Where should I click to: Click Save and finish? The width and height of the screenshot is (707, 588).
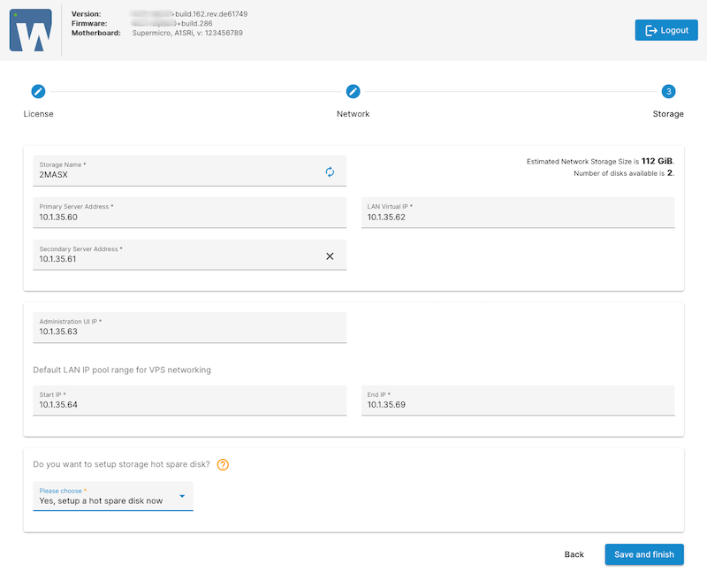[x=643, y=554]
